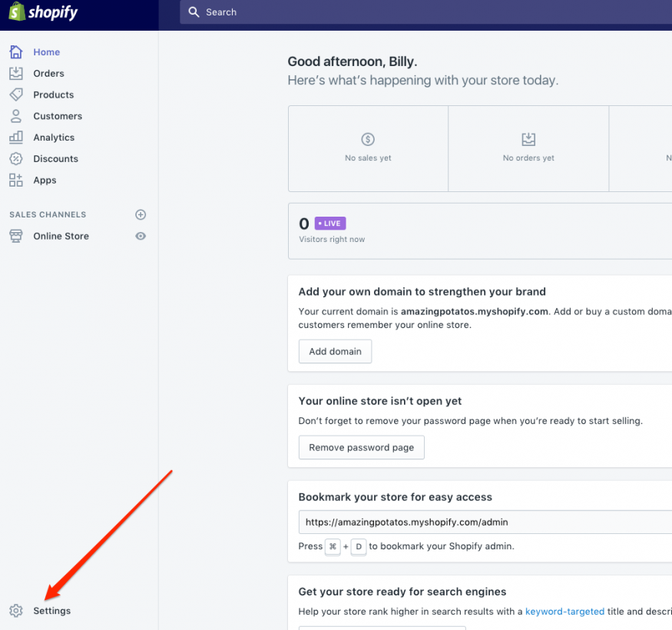Screen dimensions: 672x630
Task: Click the Discounts badge icon
Action: click(x=16, y=159)
